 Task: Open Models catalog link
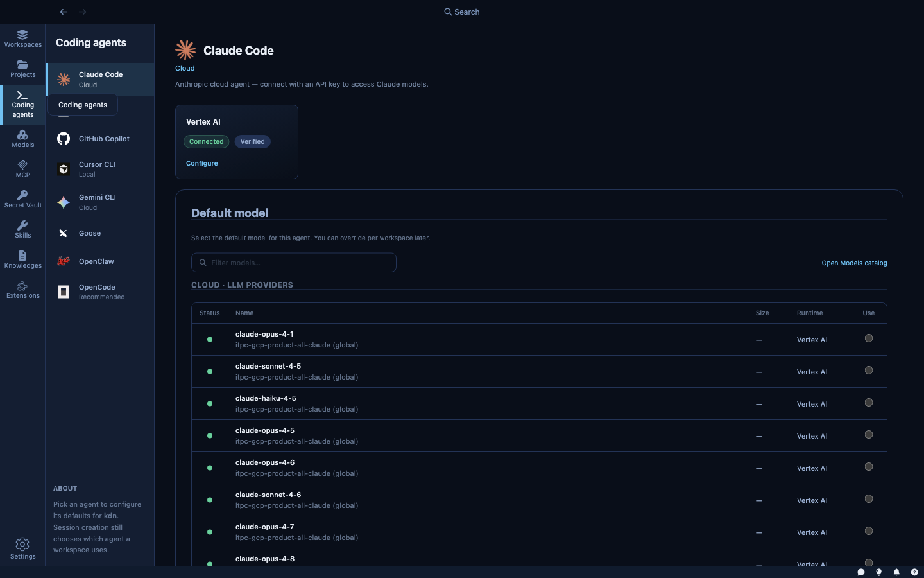(x=854, y=263)
